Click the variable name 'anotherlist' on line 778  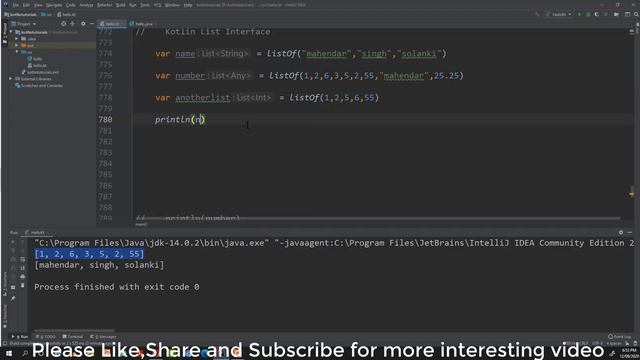click(202, 98)
